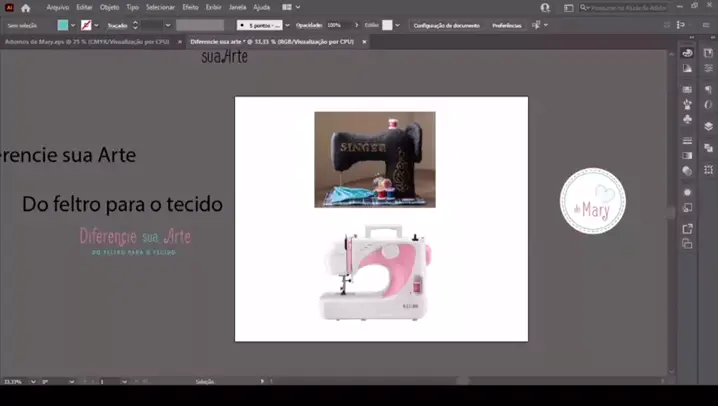Open the Editar menu
This screenshot has width=718, height=406.
pyautogui.click(x=84, y=7)
